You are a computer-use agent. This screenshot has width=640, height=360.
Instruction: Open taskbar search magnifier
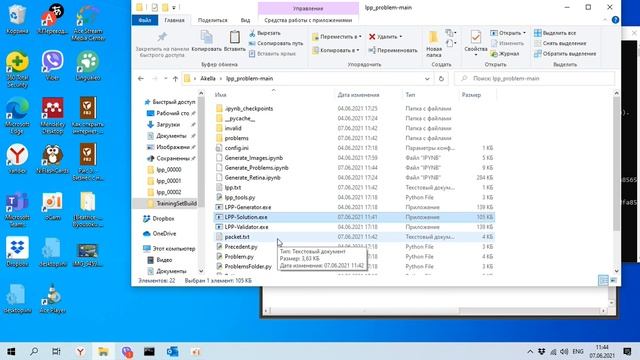point(34,351)
